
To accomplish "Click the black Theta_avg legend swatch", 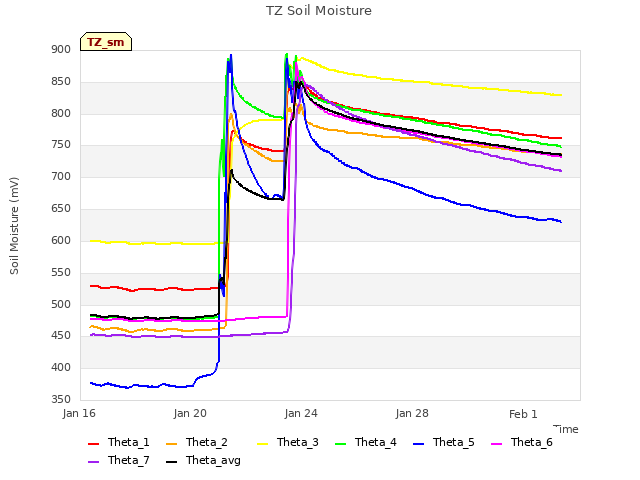I will 172,462.
